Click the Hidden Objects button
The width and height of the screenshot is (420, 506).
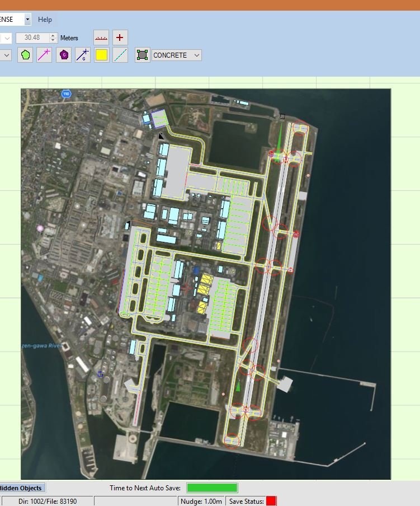pos(22,488)
